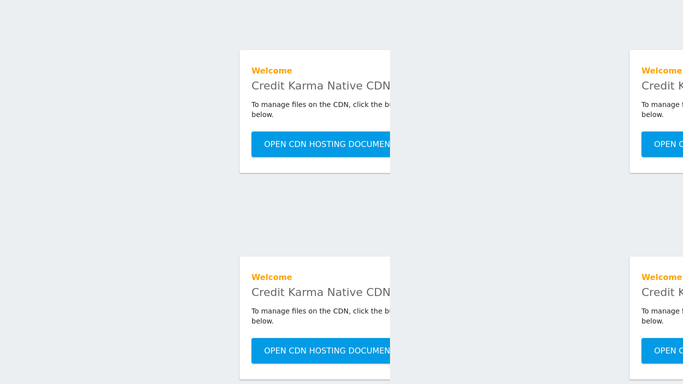Click orange Welcome label in lower-right card

click(x=661, y=277)
